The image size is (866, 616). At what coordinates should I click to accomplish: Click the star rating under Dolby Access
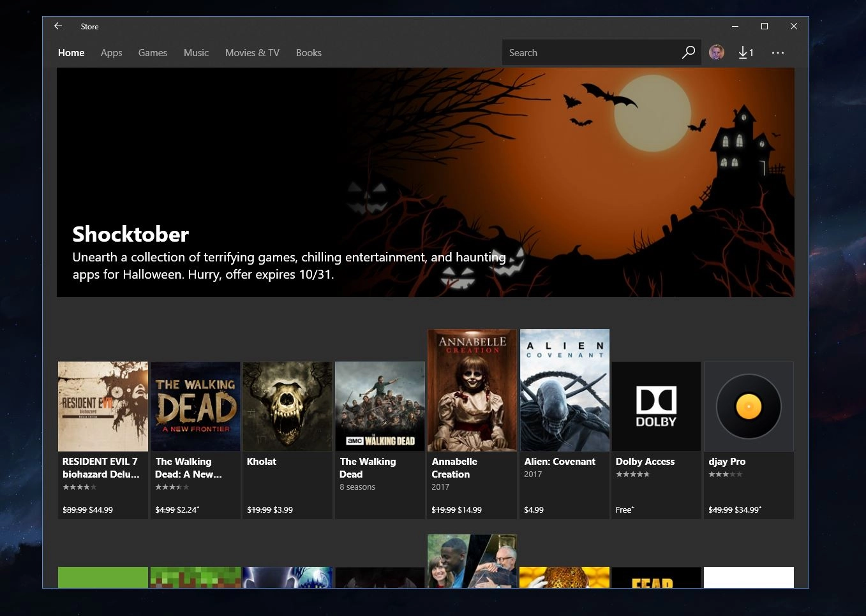(632, 474)
